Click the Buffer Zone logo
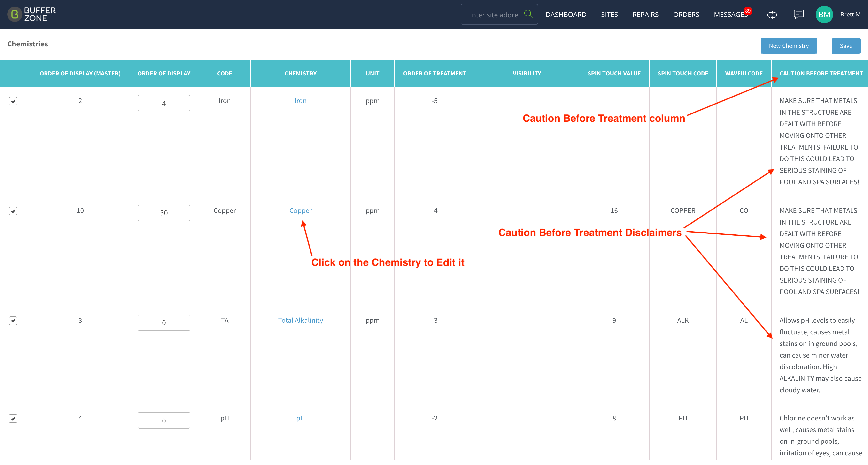The width and height of the screenshot is (868, 465). point(32,15)
